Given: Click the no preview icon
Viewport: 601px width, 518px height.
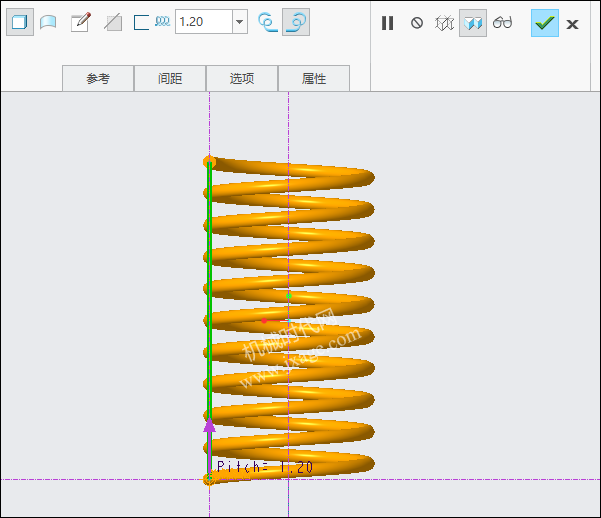Looking at the screenshot, I should pyautogui.click(x=417, y=23).
